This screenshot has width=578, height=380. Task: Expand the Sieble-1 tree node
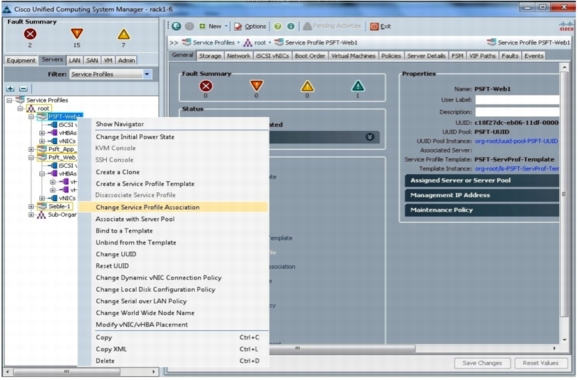click(x=31, y=206)
